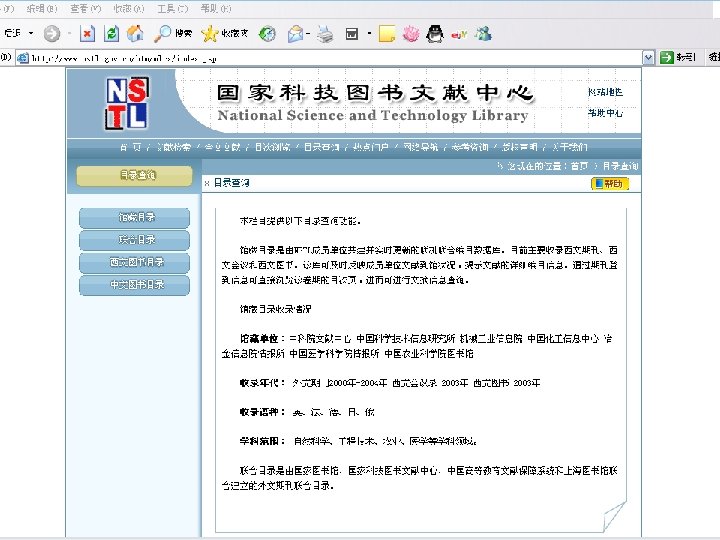Image resolution: width=720 pixels, height=540 pixels.
Task: Launch the QQ penguin toolbar icon
Action: click(x=435, y=34)
